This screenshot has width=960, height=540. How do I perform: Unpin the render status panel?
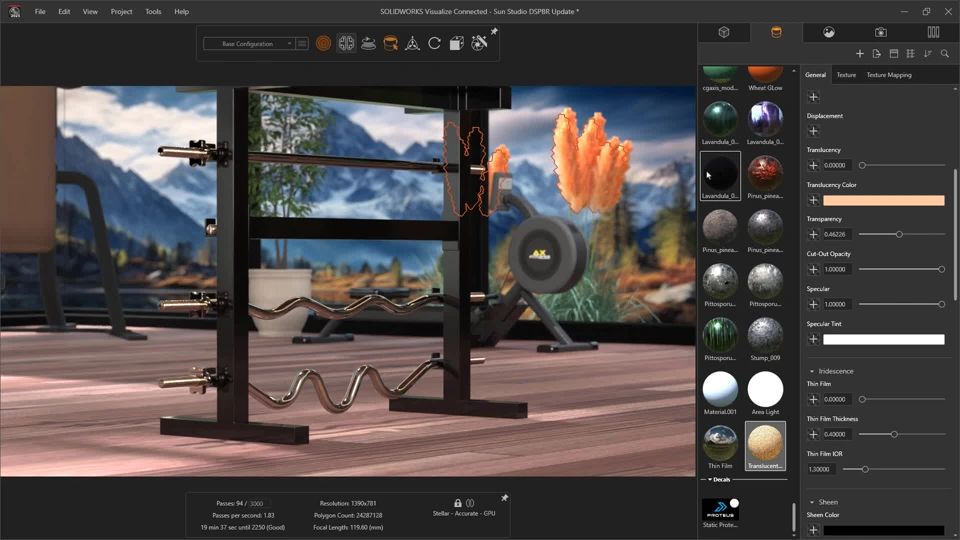pyautogui.click(x=504, y=498)
